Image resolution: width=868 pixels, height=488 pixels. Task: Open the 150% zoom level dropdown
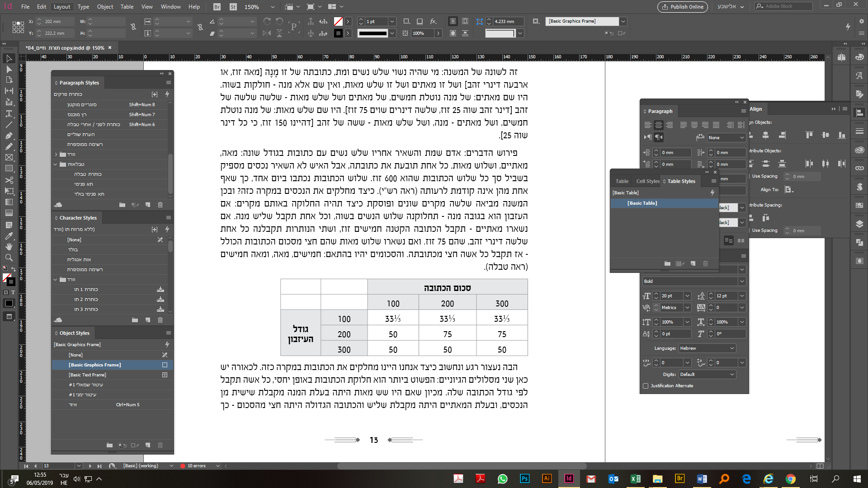pyautogui.click(x=272, y=7)
